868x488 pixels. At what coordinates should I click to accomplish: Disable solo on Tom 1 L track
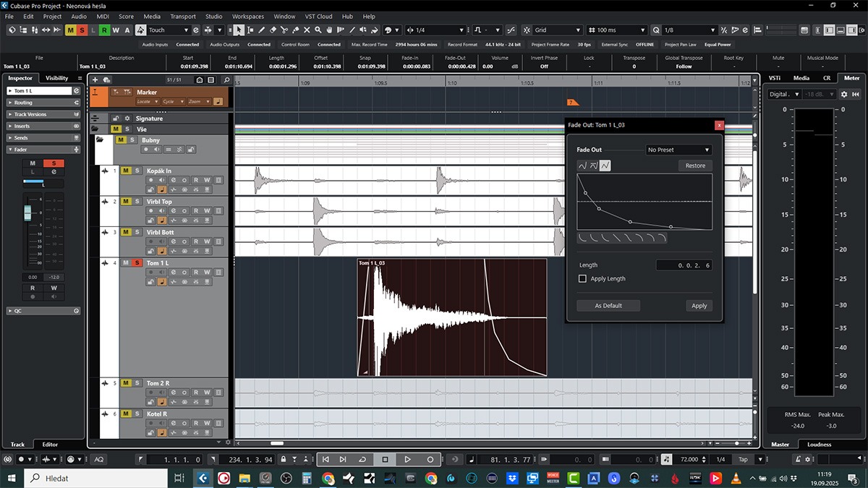(136, 262)
